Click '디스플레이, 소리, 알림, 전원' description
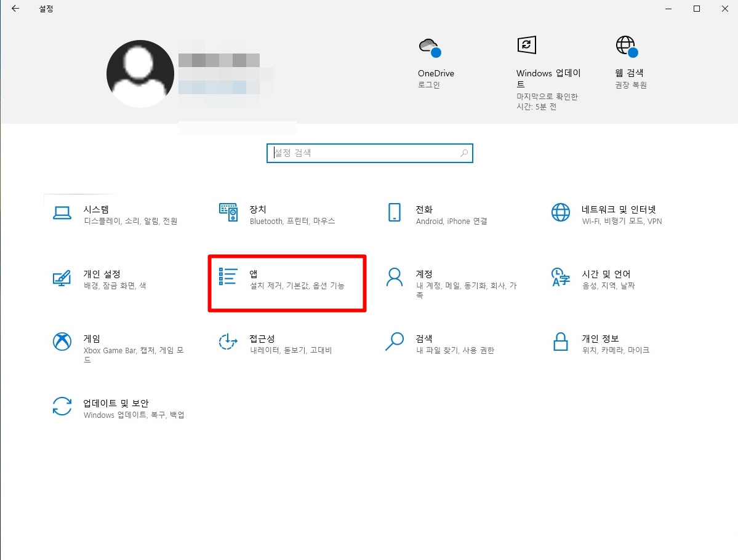 coord(130,221)
